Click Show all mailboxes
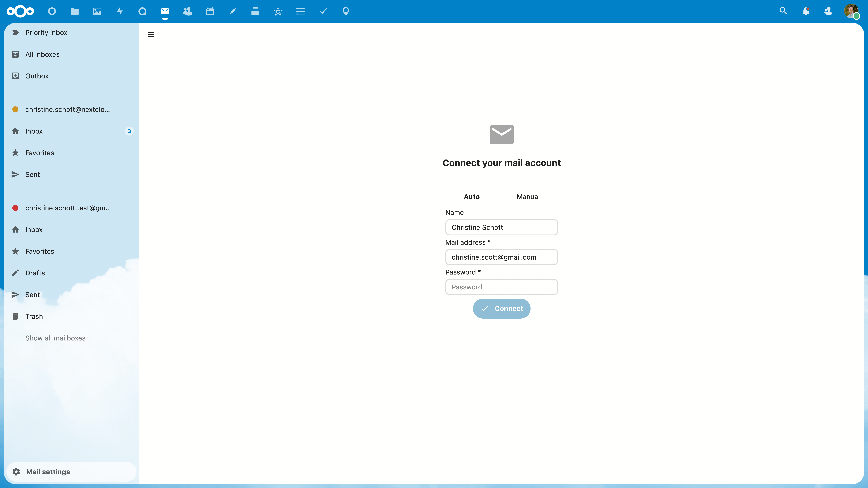Image resolution: width=868 pixels, height=488 pixels. 55,338
